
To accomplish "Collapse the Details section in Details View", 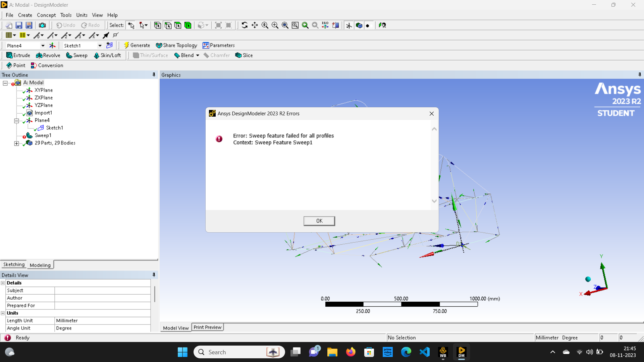I will (x=3, y=283).
